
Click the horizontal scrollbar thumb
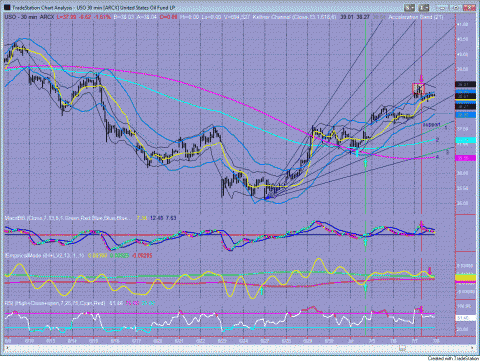(403, 348)
